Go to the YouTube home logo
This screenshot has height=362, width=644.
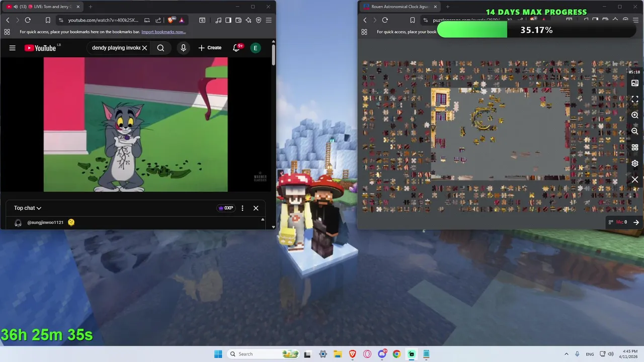point(40,48)
